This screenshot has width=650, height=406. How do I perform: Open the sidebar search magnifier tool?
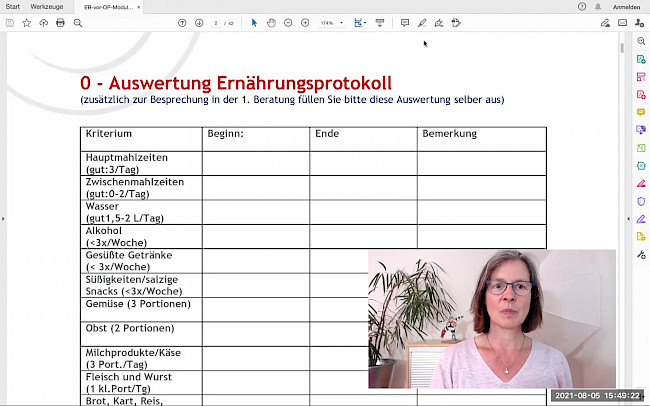[641, 41]
